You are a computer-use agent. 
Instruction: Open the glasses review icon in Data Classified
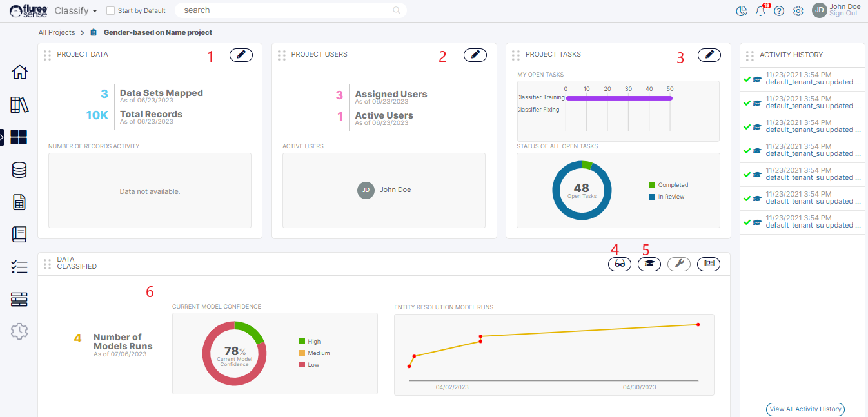tap(620, 264)
